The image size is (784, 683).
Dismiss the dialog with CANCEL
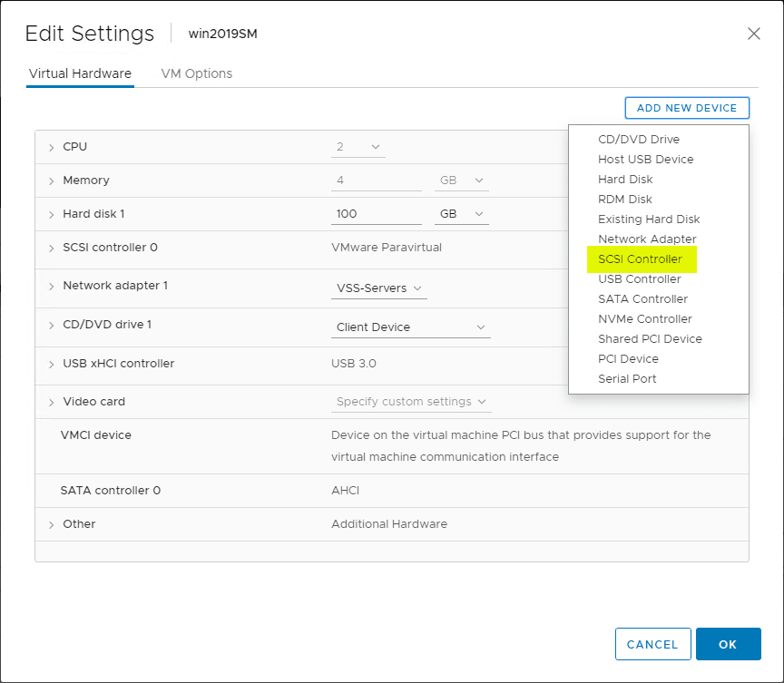[x=652, y=644]
